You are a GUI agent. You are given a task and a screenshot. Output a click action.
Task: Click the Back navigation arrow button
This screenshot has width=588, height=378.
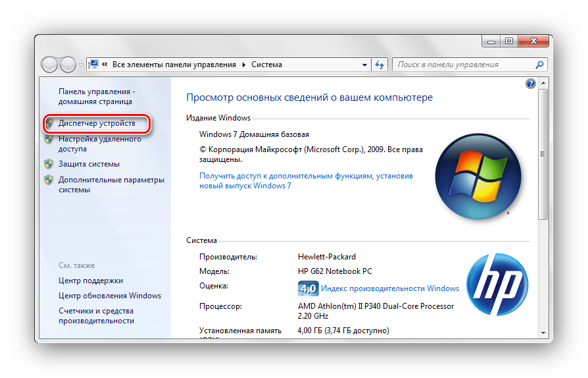(x=50, y=65)
